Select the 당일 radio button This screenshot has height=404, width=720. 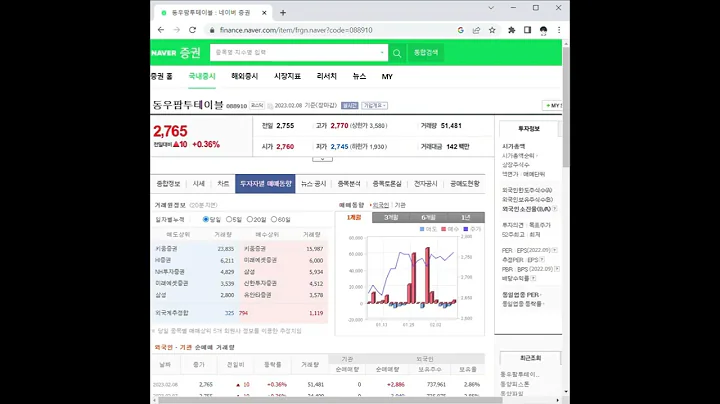(x=206, y=219)
